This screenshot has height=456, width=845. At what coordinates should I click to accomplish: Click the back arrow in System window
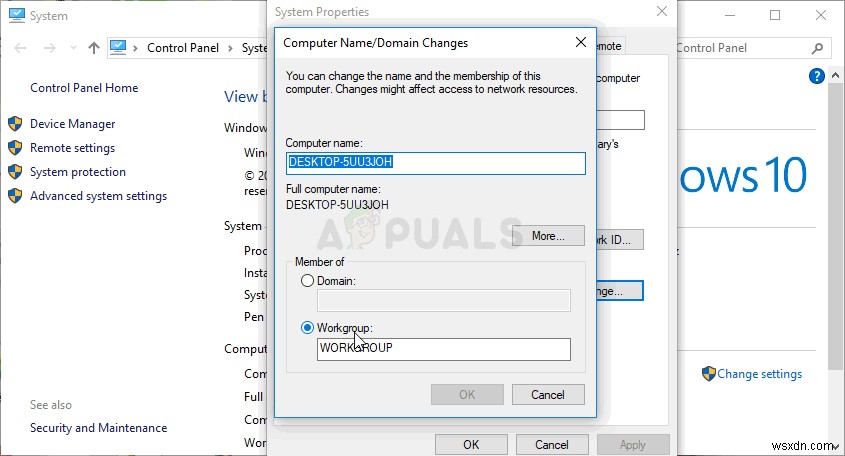click(x=20, y=48)
